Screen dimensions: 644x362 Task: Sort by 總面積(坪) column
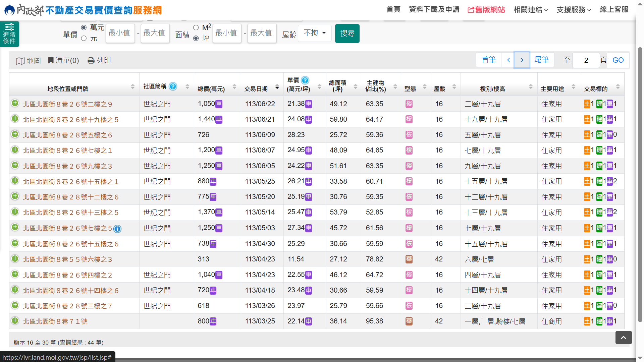(x=356, y=87)
